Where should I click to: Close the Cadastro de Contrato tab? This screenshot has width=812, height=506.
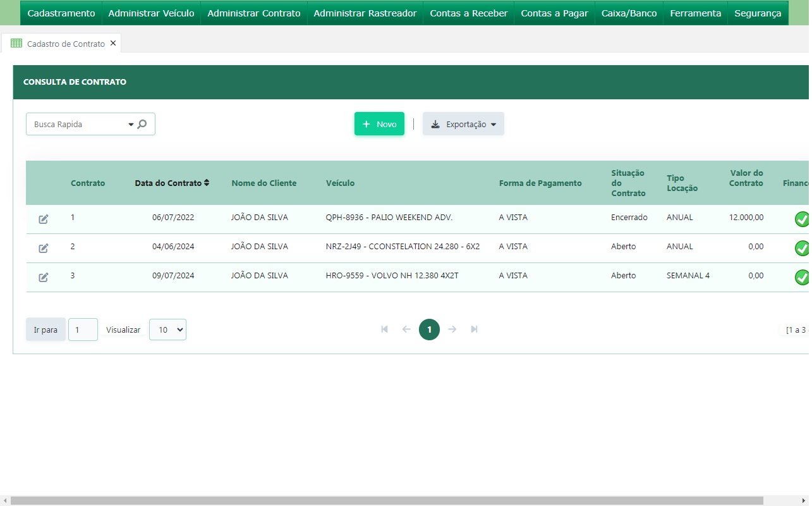pos(113,43)
